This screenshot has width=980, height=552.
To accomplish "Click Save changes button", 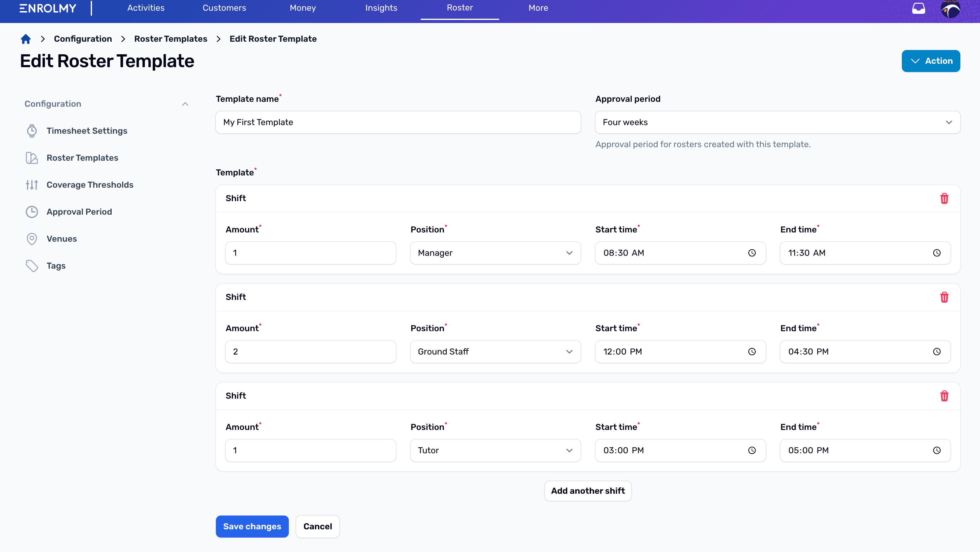I will [252, 526].
